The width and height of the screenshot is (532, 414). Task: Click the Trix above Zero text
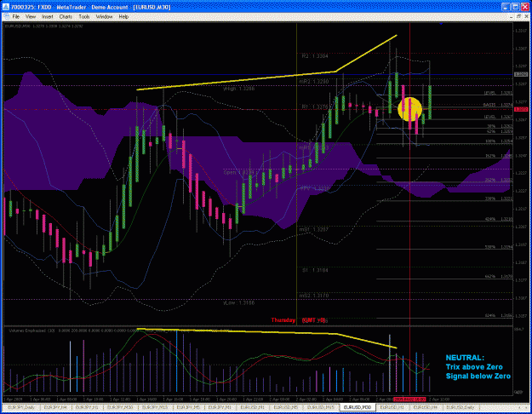(474, 367)
